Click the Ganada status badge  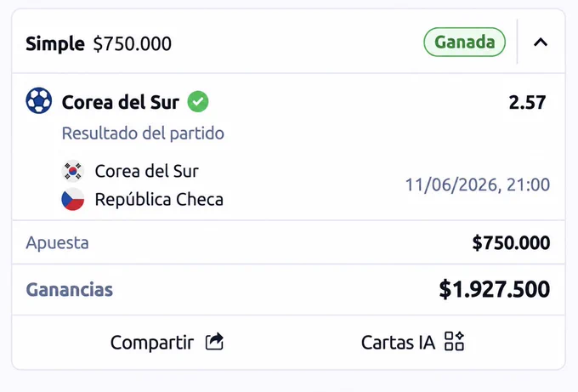pos(464,42)
